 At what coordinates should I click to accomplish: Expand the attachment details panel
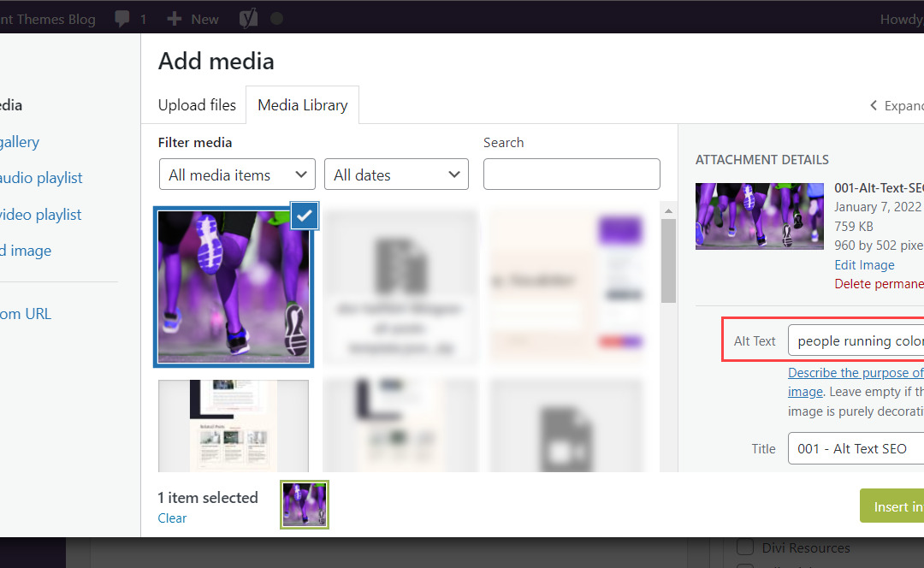coord(895,106)
